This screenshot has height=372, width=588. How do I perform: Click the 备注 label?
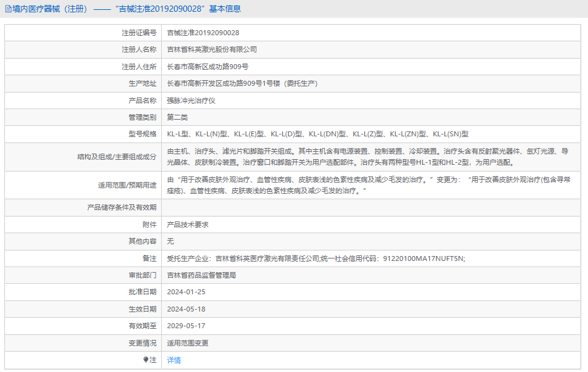click(x=149, y=258)
